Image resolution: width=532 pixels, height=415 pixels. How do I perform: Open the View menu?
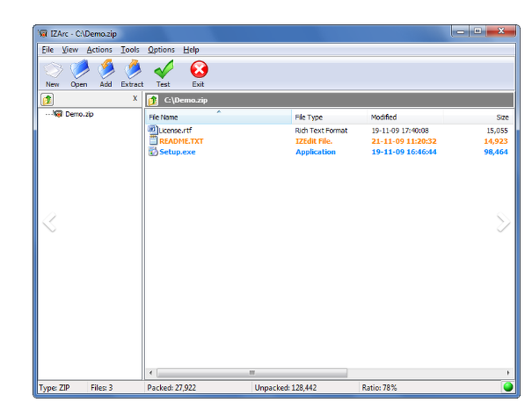point(70,50)
